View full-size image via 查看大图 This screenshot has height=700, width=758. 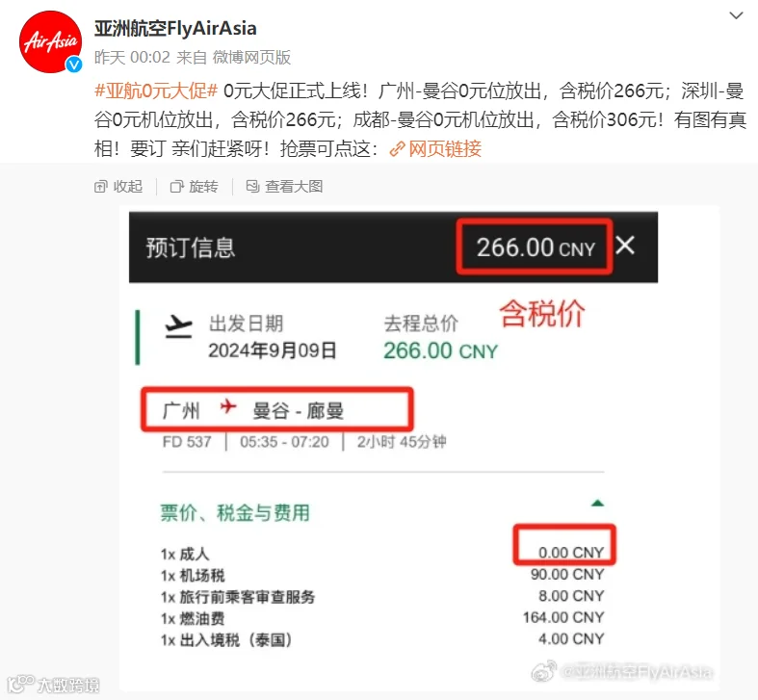pyautogui.click(x=284, y=186)
